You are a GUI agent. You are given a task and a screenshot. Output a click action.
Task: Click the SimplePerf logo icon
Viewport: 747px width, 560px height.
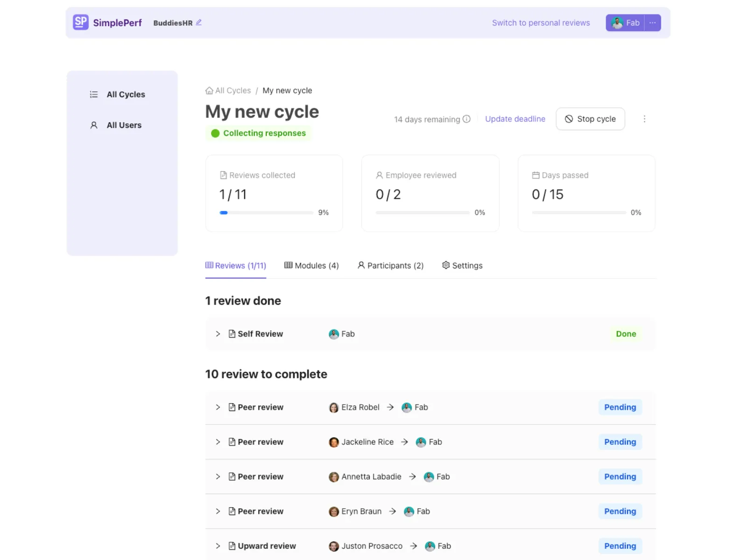[x=81, y=22]
